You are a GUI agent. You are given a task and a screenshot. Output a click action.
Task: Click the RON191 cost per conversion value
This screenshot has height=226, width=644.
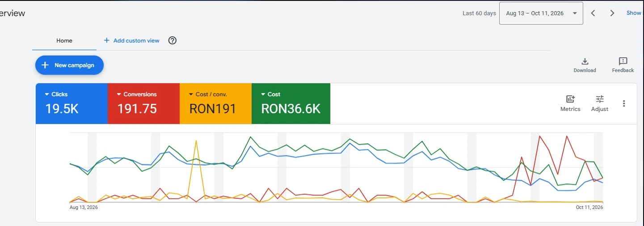[x=213, y=109]
